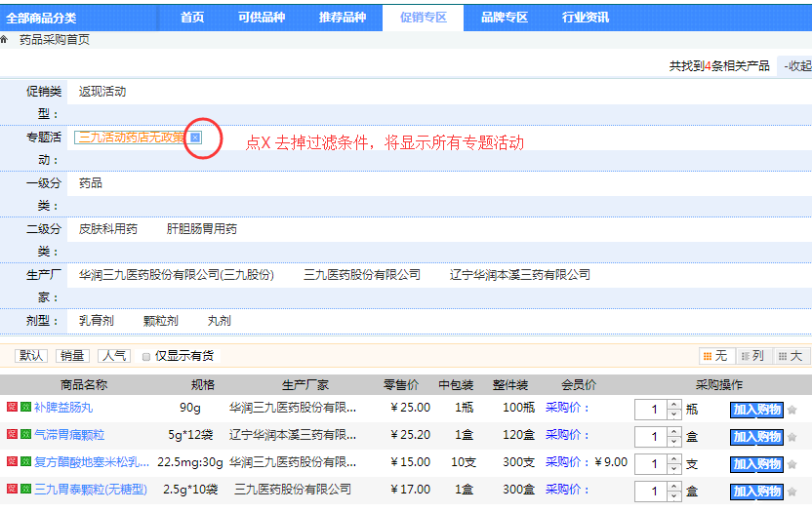Click green badge beside 三九胃泰颗粒
This screenshot has height=512, width=812.
(x=26, y=489)
